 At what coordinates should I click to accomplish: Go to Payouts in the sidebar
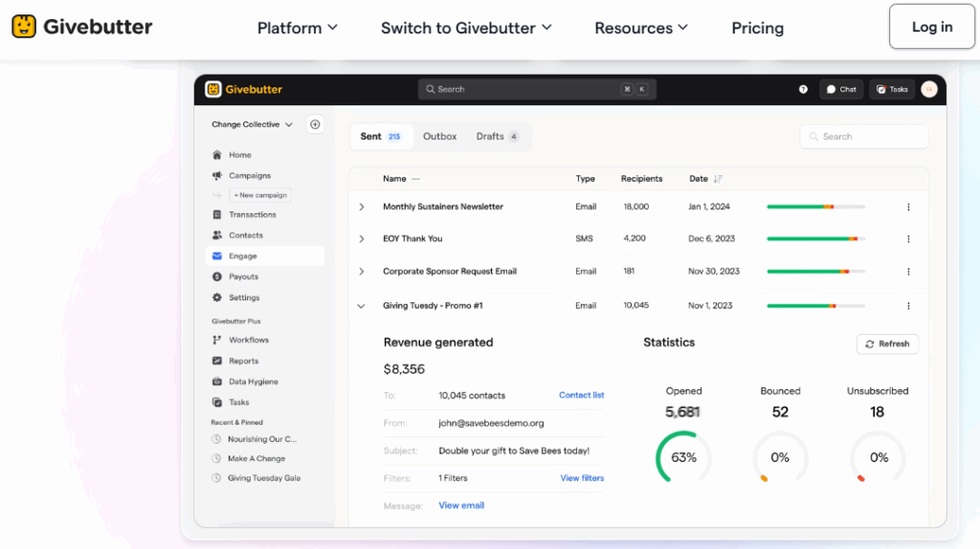pos(243,277)
